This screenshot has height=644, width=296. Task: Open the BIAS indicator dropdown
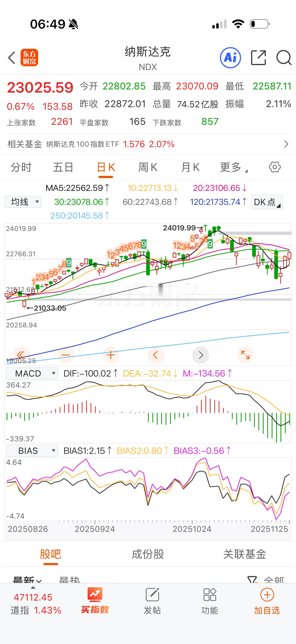coord(32,450)
